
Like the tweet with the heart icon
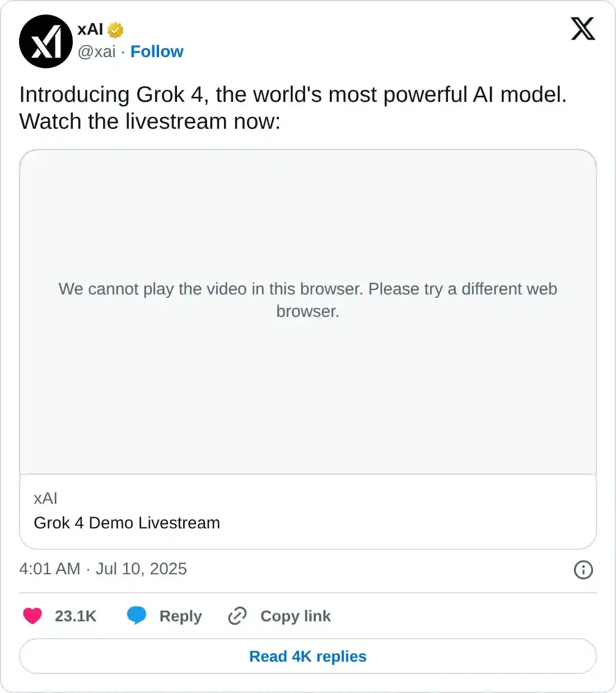tap(32, 616)
